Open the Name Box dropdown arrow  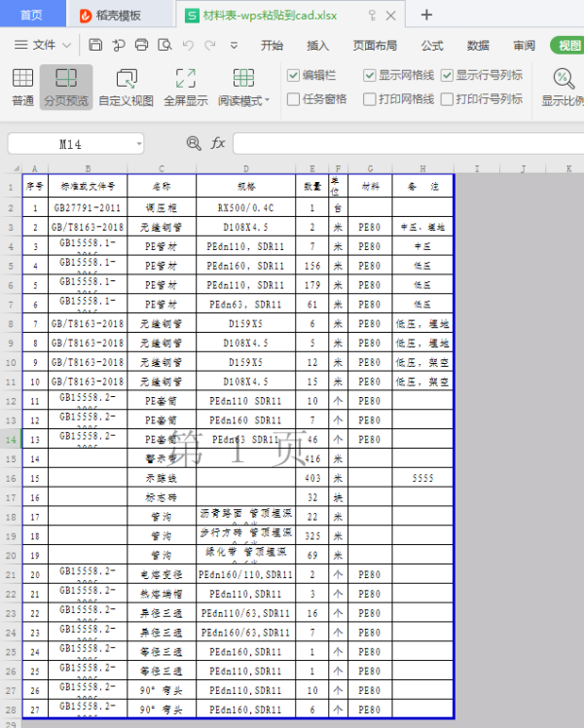tap(139, 143)
